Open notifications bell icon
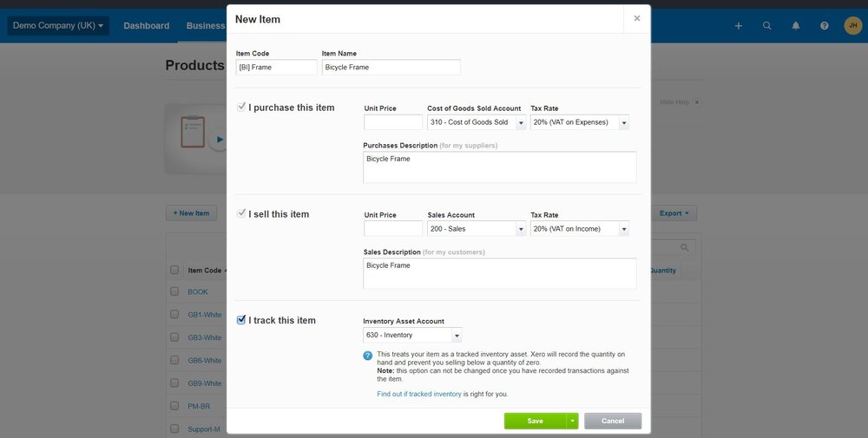Image resolution: width=868 pixels, height=438 pixels. (x=795, y=26)
